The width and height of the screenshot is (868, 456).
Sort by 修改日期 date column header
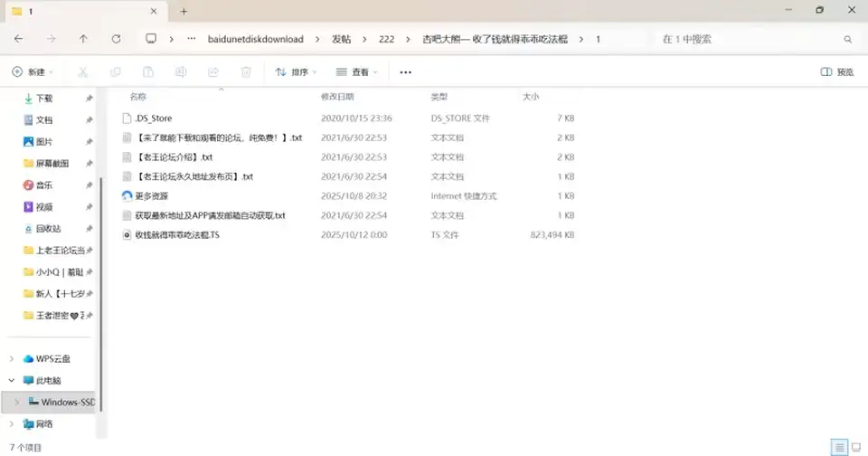tap(337, 97)
